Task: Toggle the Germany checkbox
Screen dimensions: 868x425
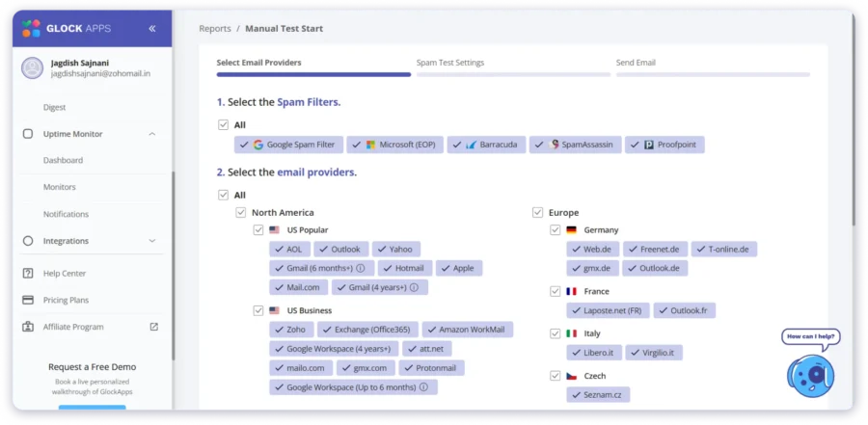Action: click(556, 229)
